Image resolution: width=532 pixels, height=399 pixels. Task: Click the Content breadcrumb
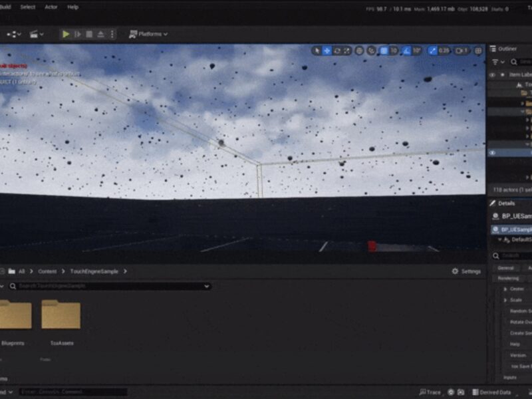47,271
